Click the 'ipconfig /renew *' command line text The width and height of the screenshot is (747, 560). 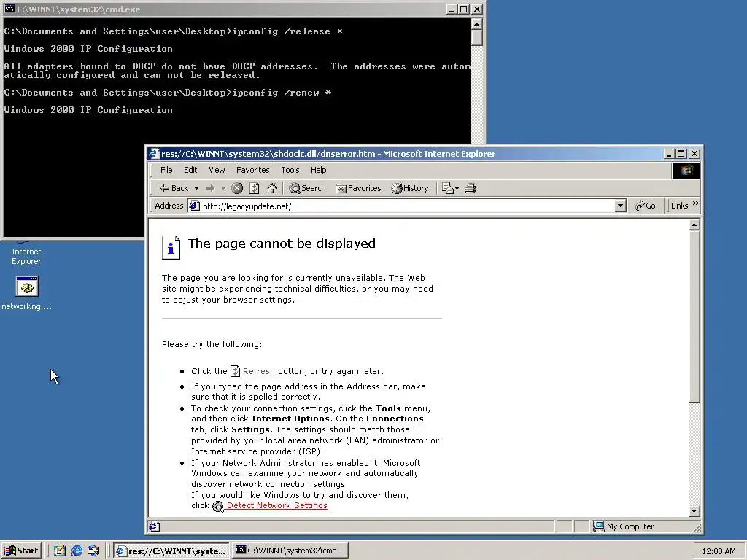coord(282,93)
